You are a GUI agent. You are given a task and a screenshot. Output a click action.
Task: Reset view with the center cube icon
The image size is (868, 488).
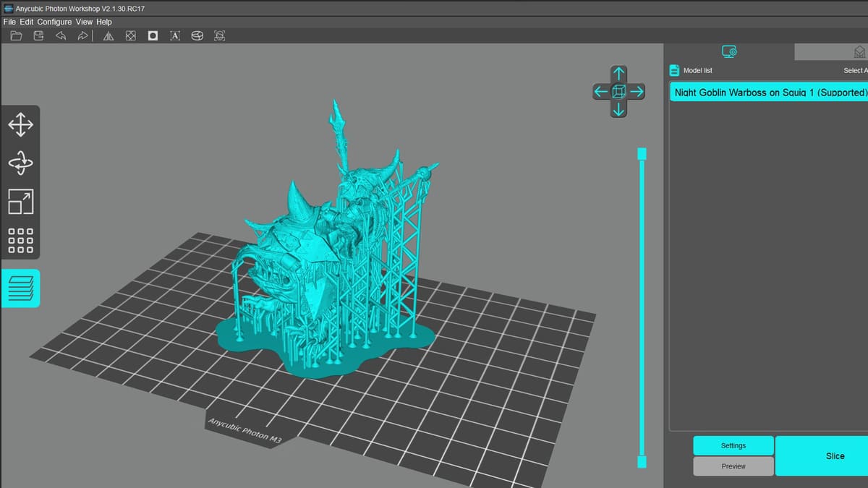coord(618,91)
